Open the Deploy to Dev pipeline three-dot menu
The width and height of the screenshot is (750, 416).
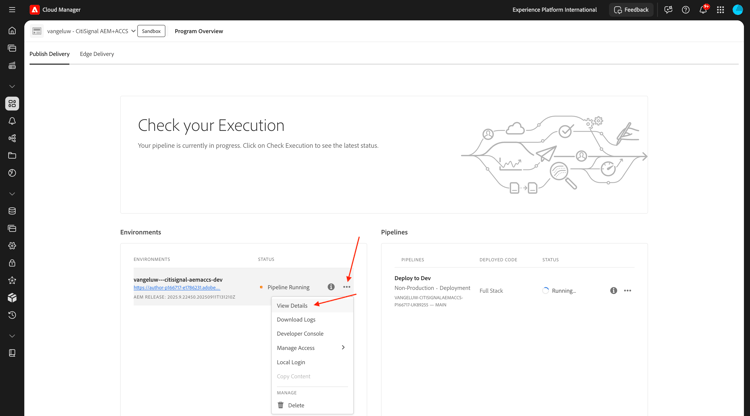628,291
